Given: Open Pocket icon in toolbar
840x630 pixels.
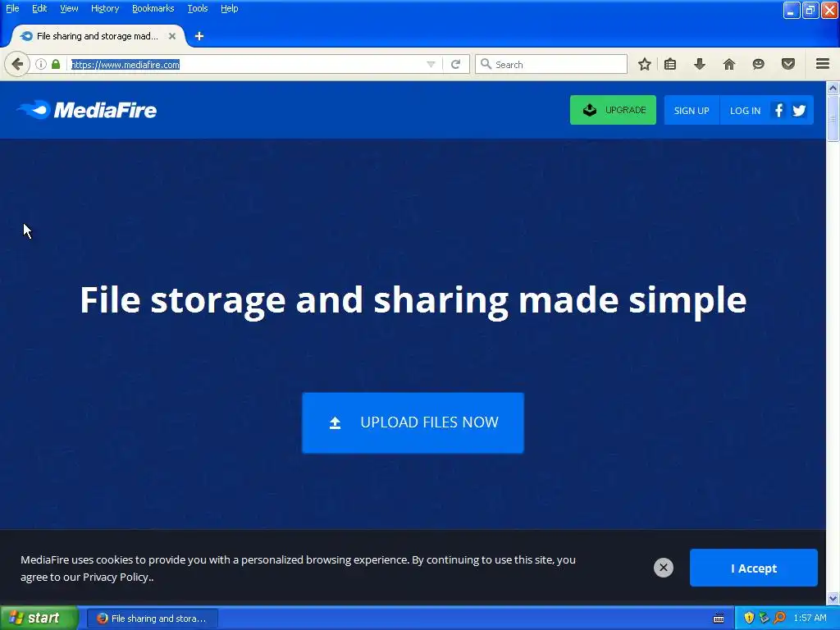Looking at the screenshot, I should pos(788,64).
